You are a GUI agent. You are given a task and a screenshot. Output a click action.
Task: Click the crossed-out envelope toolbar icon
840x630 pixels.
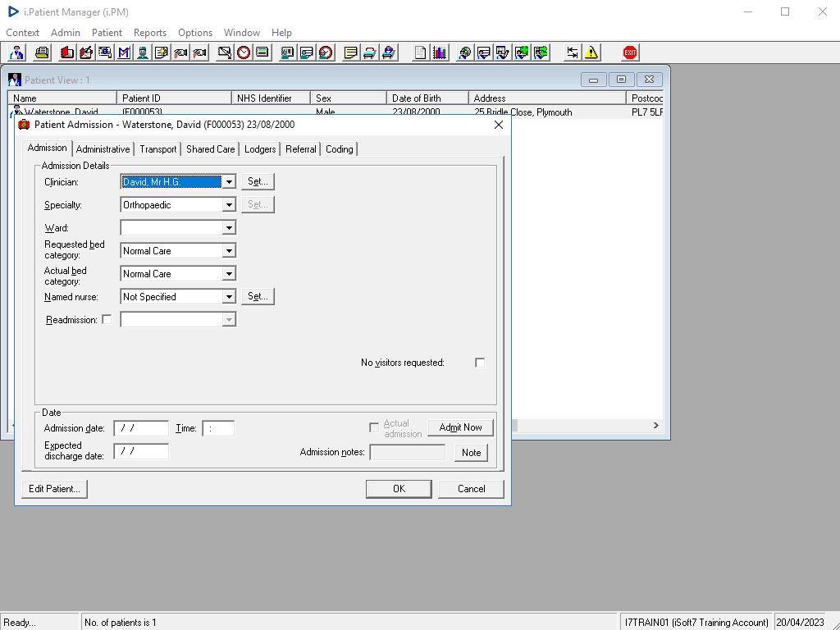pyautogui.click(x=225, y=52)
